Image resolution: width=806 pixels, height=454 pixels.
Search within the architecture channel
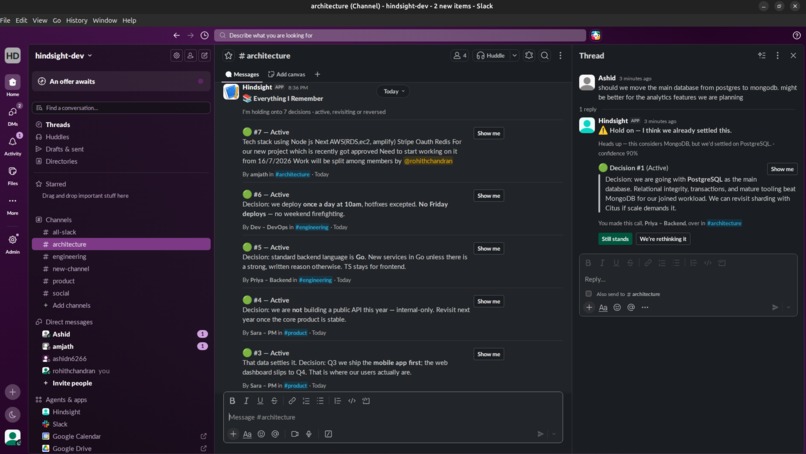[544, 56]
